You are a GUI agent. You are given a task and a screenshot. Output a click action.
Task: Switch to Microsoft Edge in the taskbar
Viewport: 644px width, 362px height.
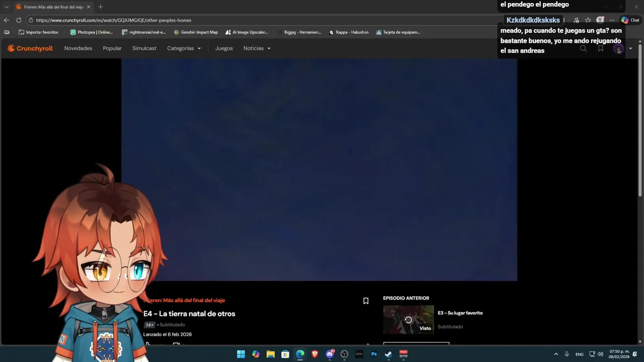[300, 354]
